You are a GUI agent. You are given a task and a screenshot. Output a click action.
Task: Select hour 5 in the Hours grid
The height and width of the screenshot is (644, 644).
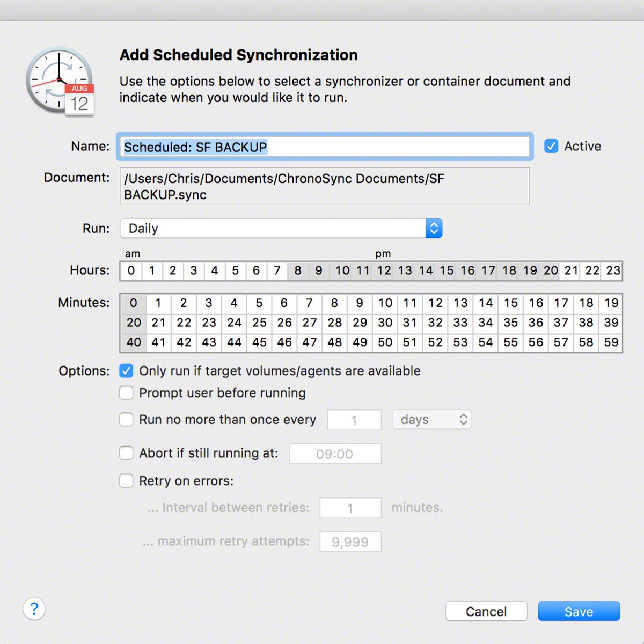(x=235, y=270)
